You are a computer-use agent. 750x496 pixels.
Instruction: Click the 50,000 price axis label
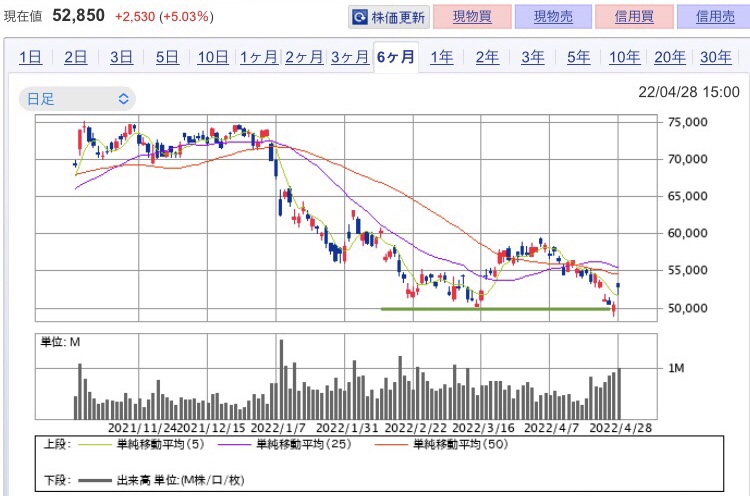[x=687, y=308]
